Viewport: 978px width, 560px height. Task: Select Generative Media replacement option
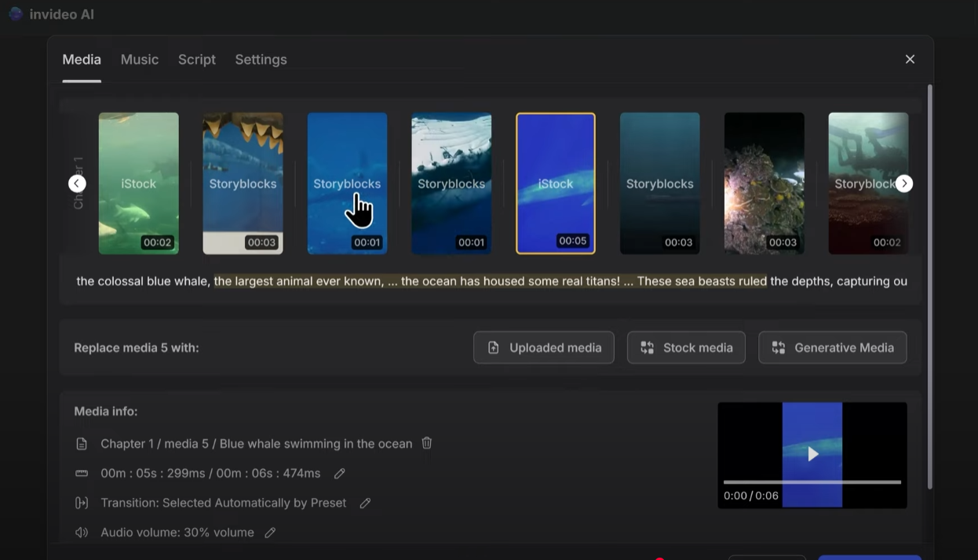pyautogui.click(x=832, y=347)
